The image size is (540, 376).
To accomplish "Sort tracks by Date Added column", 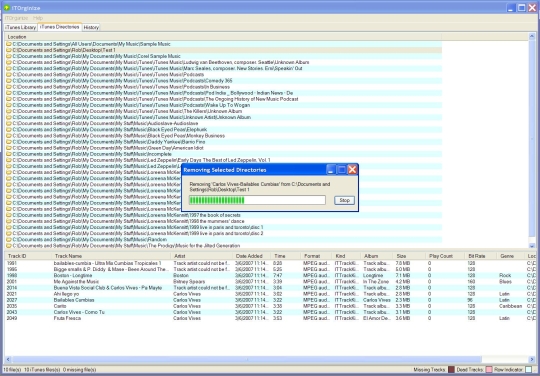I will click(252, 256).
